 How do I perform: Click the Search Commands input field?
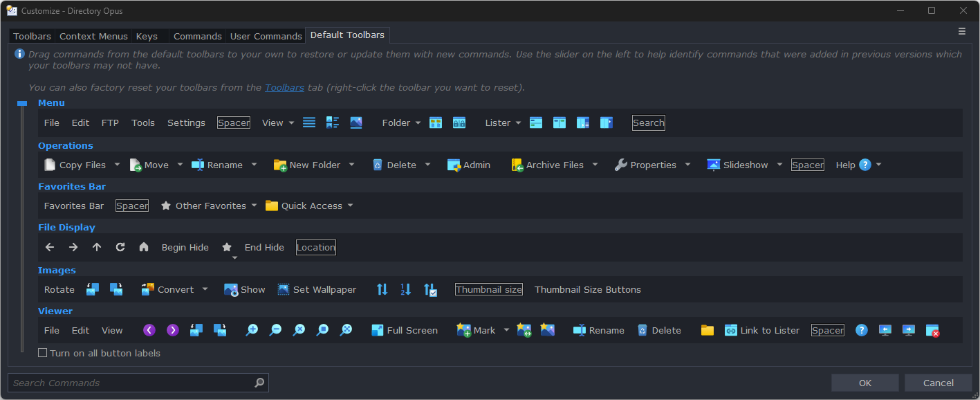click(131, 383)
